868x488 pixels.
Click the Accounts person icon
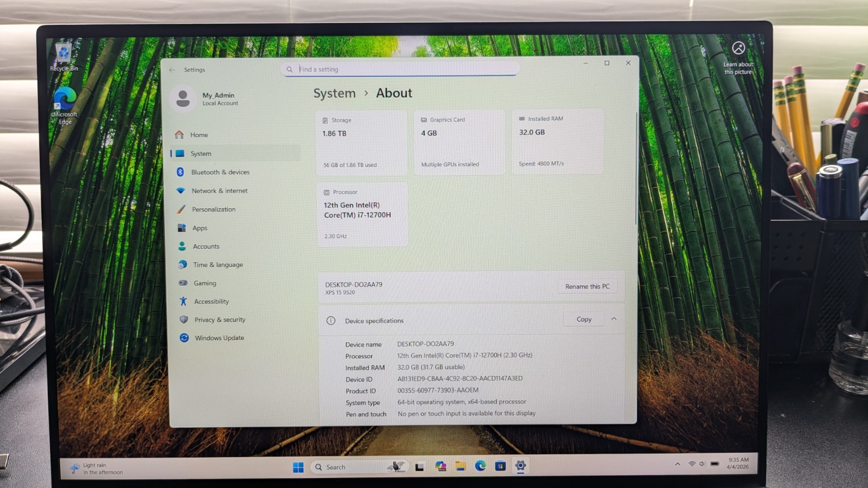(182, 246)
